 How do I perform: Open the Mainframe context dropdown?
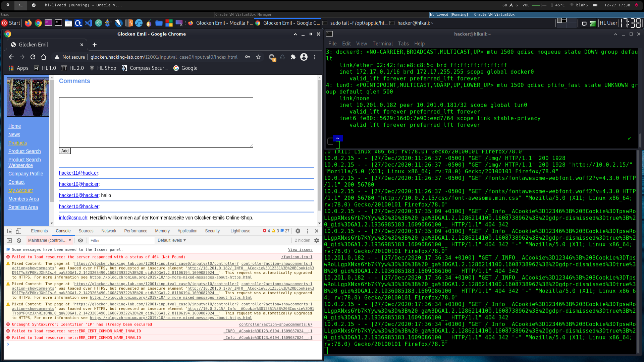click(50, 240)
